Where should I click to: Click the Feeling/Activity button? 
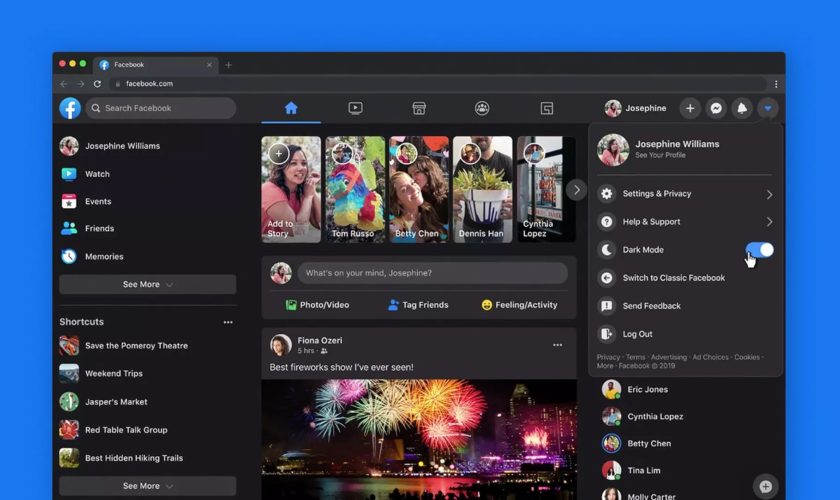pos(520,305)
